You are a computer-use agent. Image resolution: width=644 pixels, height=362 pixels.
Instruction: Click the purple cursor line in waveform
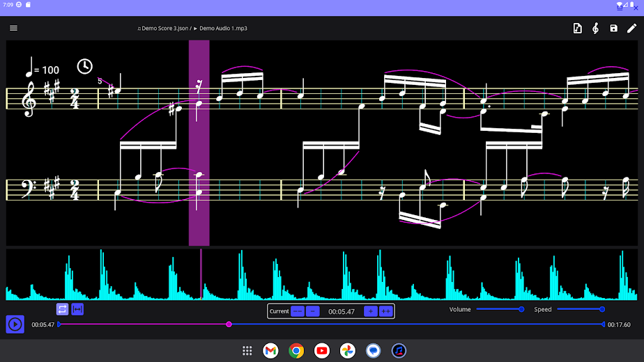point(201,274)
